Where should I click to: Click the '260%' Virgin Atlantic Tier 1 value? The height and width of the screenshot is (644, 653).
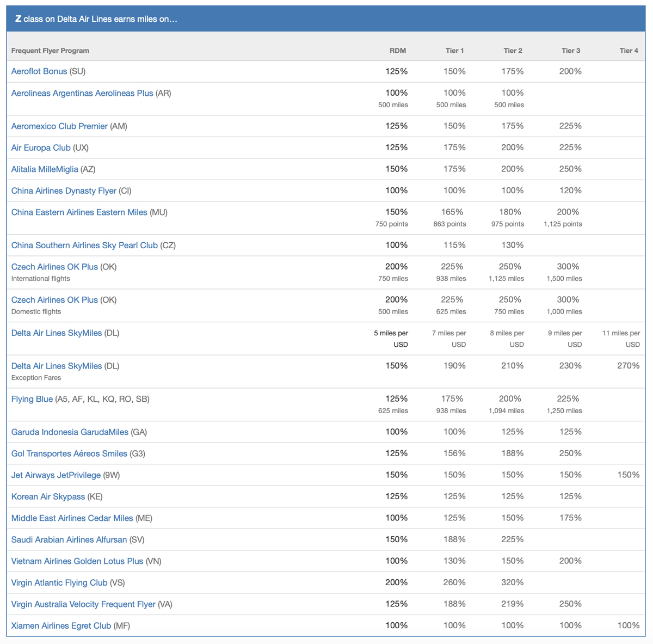tap(454, 583)
